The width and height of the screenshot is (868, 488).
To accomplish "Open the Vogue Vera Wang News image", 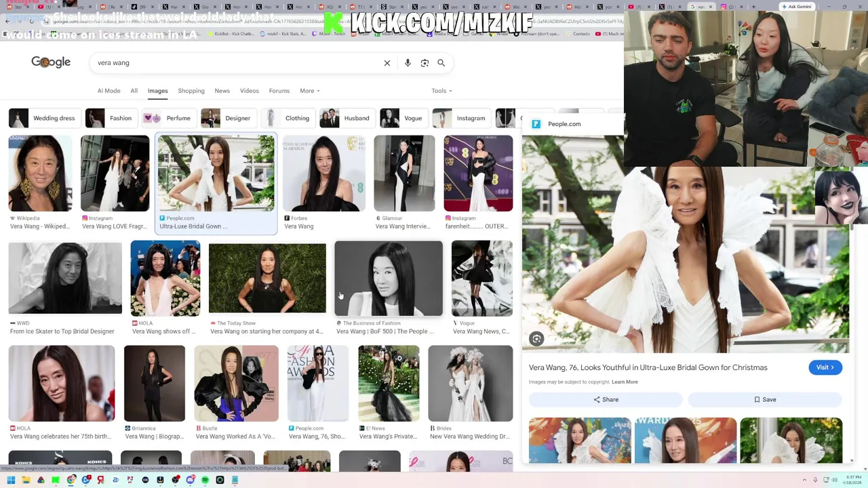I will coord(482,278).
